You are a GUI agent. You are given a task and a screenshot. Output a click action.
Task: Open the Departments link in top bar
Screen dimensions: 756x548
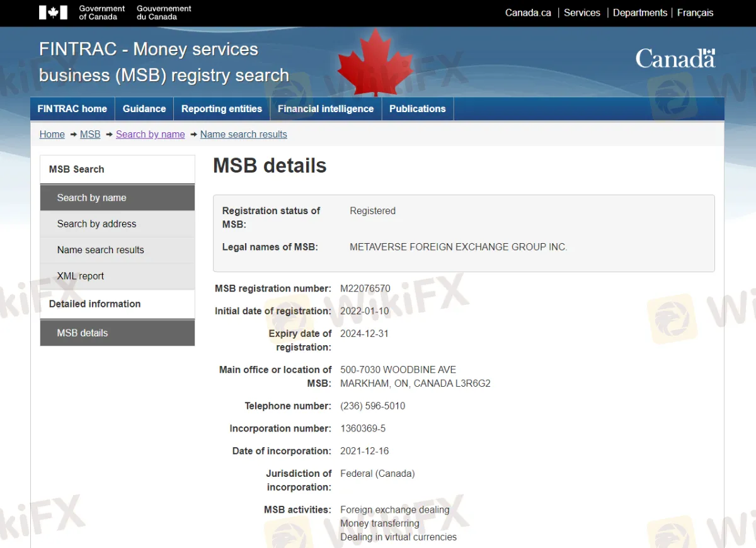click(640, 13)
